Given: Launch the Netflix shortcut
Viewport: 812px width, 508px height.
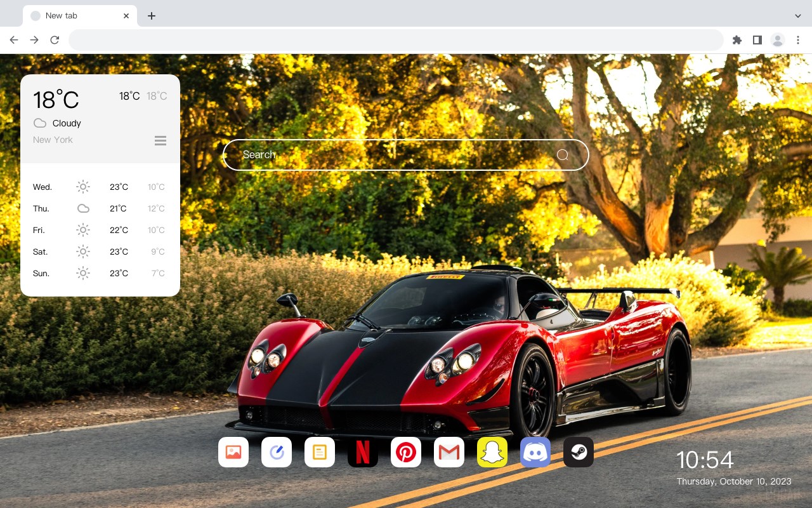Looking at the screenshot, I should click(x=363, y=452).
